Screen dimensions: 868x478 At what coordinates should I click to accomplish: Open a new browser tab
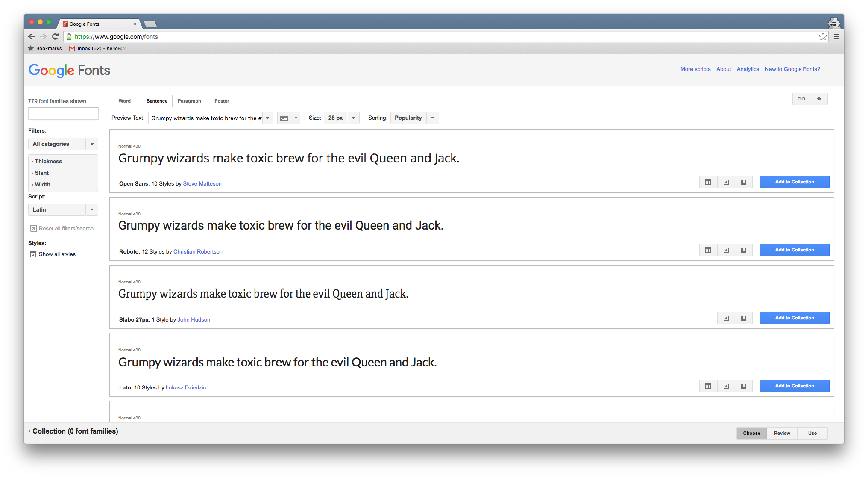[x=150, y=24]
